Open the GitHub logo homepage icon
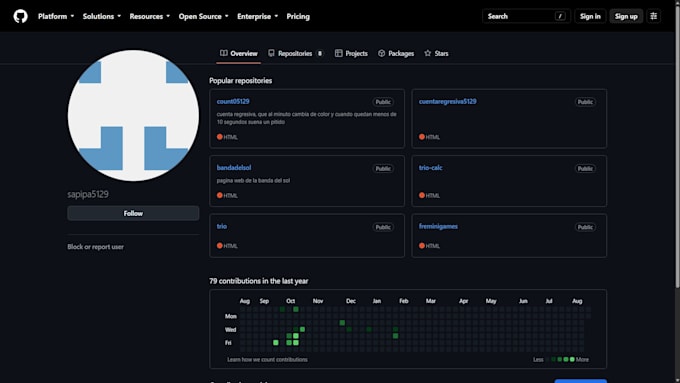The height and width of the screenshot is (383, 680). (20, 16)
